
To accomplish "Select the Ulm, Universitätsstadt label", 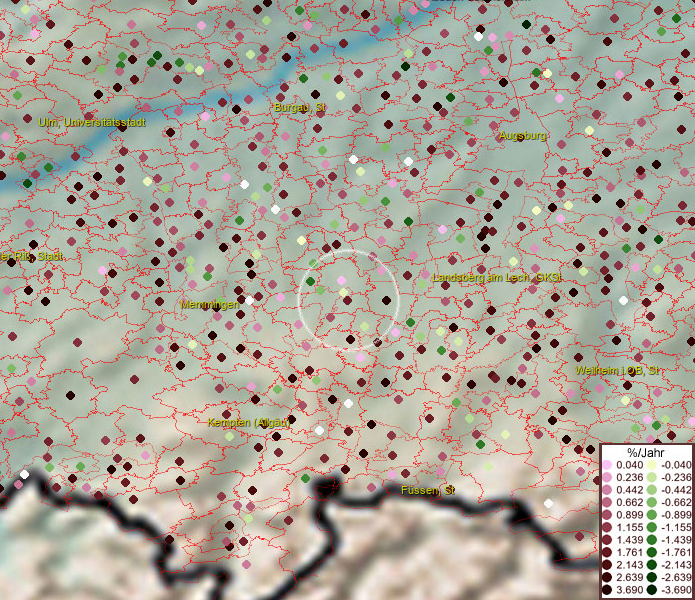I will (92, 122).
